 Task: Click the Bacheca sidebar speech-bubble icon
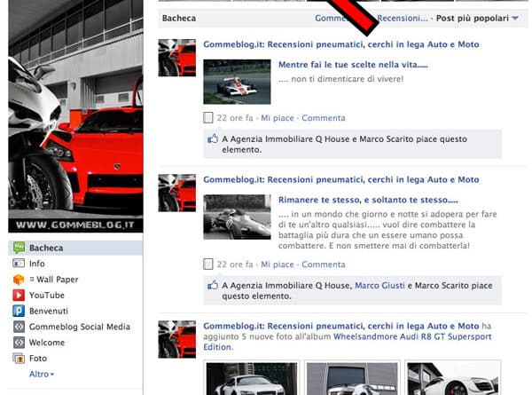[19, 248]
